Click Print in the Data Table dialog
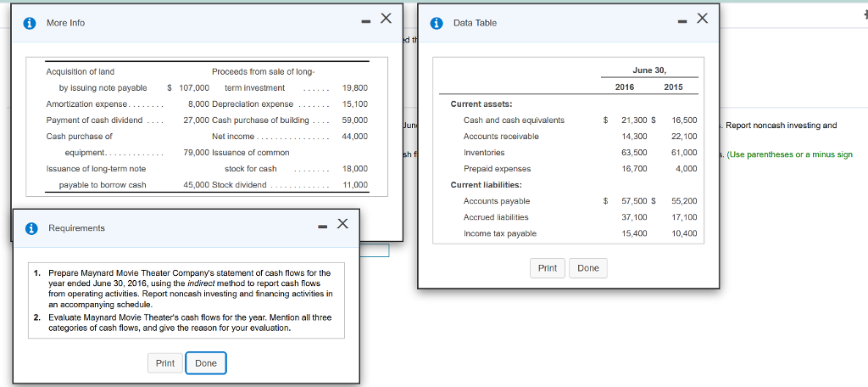This screenshot has width=868, height=387. pos(548,268)
